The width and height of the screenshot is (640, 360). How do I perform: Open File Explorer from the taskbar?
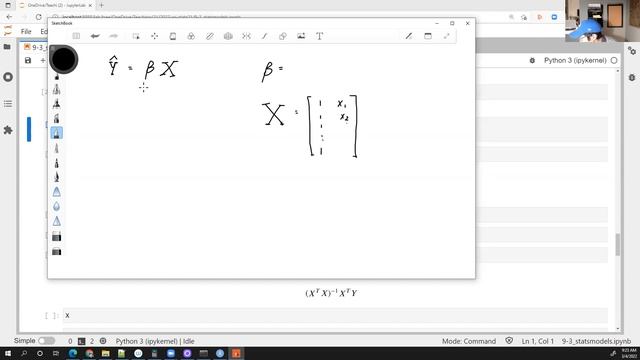click(x=105, y=353)
